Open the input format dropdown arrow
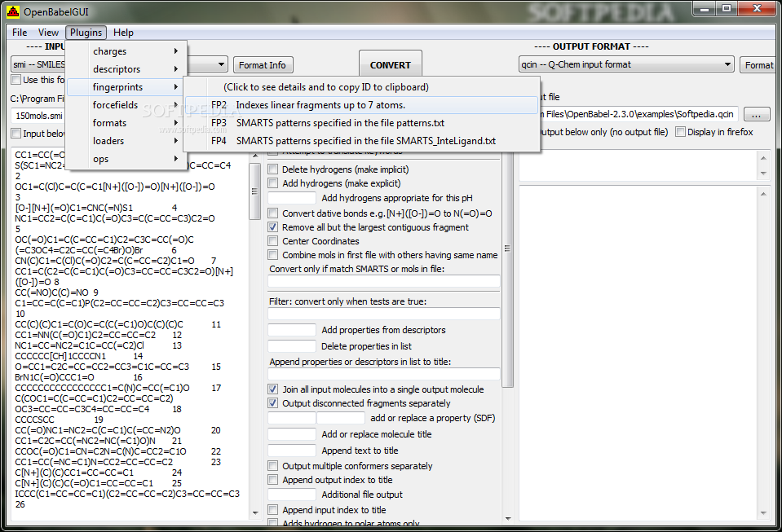The height and width of the screenshot is (532, 782). click(221, 64)
